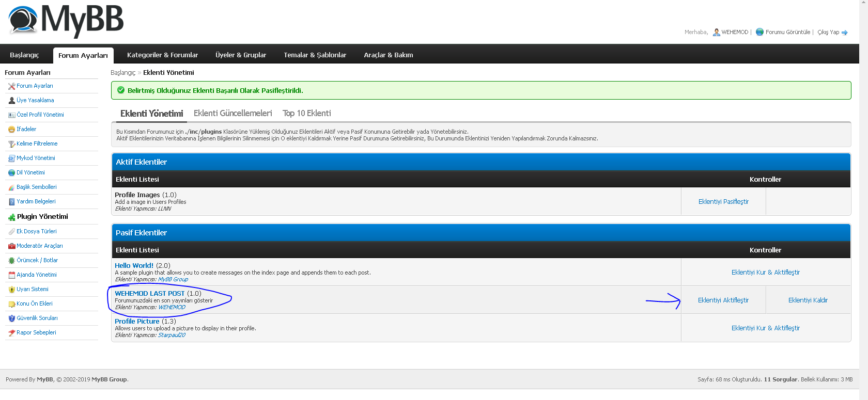Click the green success check icon in notification
Viewport: 868px width, 400px height.
click(121, 90)
